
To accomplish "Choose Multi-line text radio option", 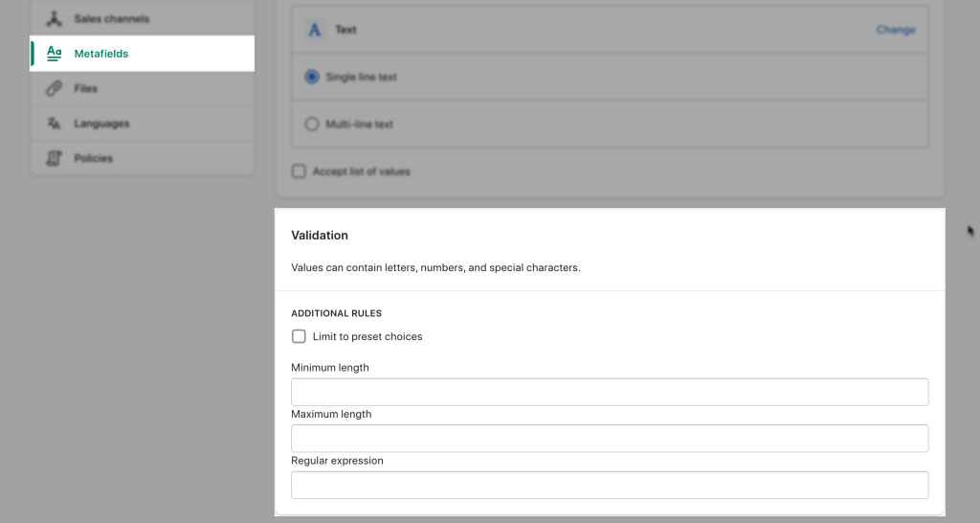I will click(x=311, y=124).
